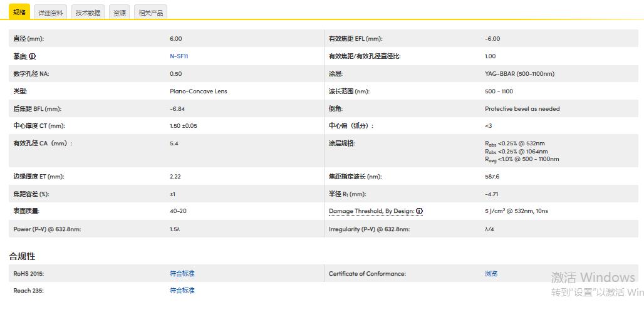Click the radius R1 value -4.71
Viewport: 644px width, 312px height.
tap(492, 194)
